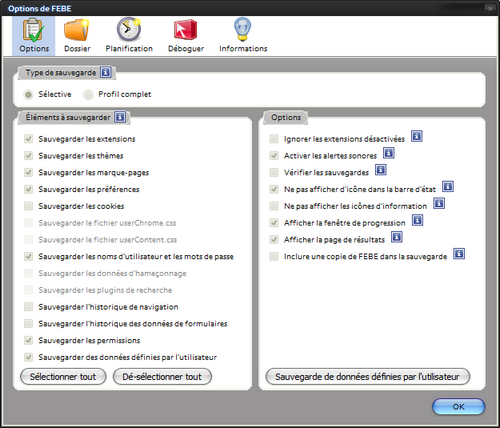Toggle Vérifier les sauvegardes checkbox

click(274, 172)
